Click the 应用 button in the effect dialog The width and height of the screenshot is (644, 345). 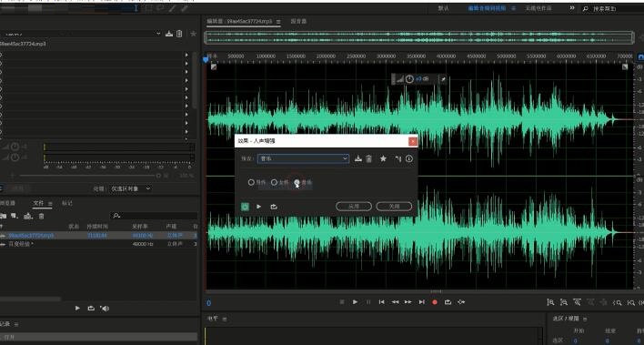tap(354, 207)
